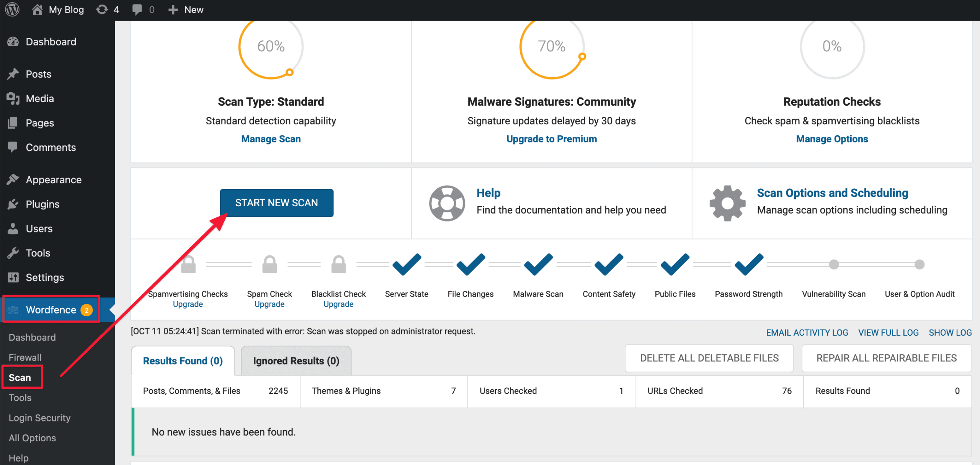The height and width of the screenshot is (465, 980).
Task: Open the Plugins menu in sidebar
Action: [42, 204]
